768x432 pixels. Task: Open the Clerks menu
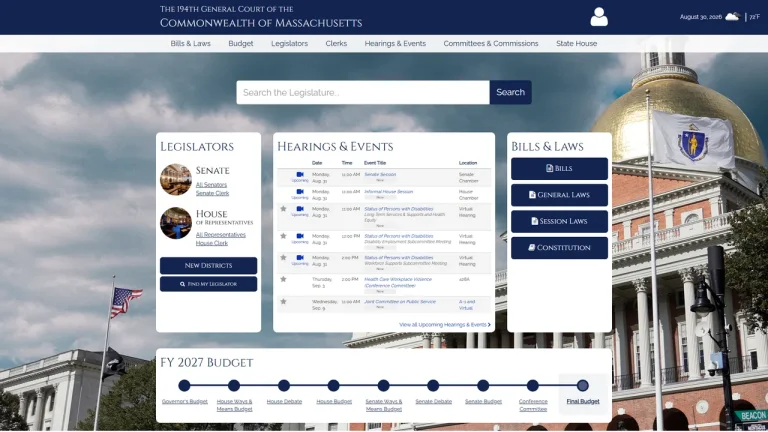point(336,44)
